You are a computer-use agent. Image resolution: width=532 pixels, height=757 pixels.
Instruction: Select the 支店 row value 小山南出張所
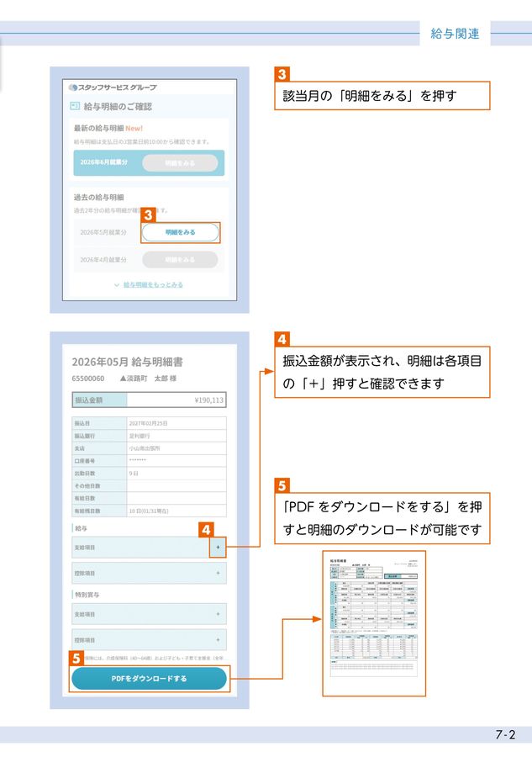pyautogui.click(x=145, y=448)
